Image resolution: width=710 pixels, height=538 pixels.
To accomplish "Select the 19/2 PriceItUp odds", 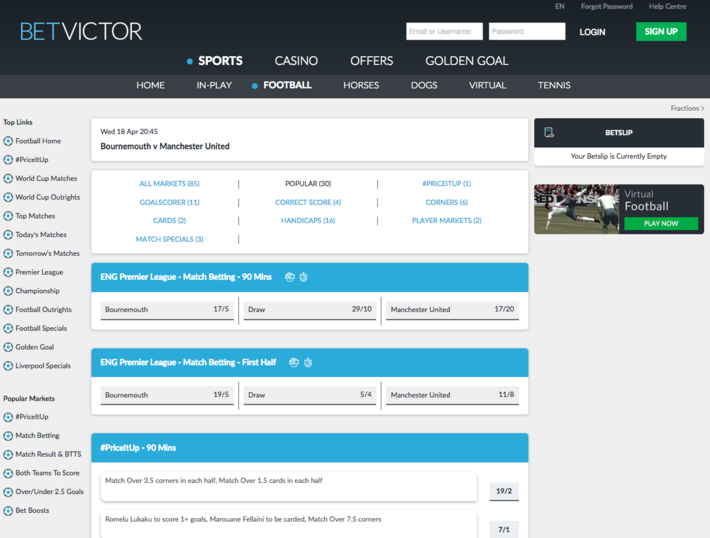I will pos(504,491).
